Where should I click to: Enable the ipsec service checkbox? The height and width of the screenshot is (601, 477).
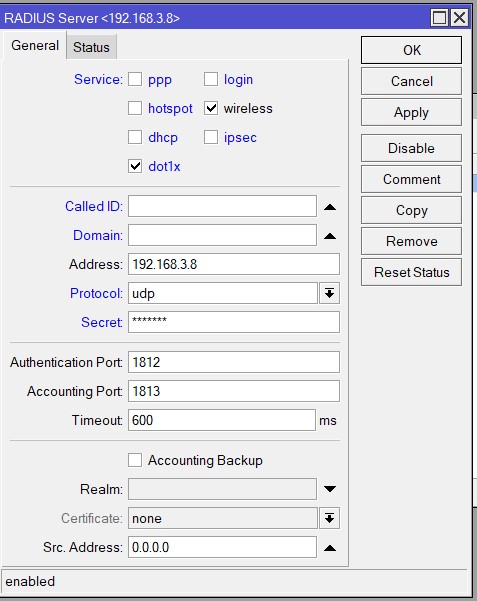(x=211, y=137)
